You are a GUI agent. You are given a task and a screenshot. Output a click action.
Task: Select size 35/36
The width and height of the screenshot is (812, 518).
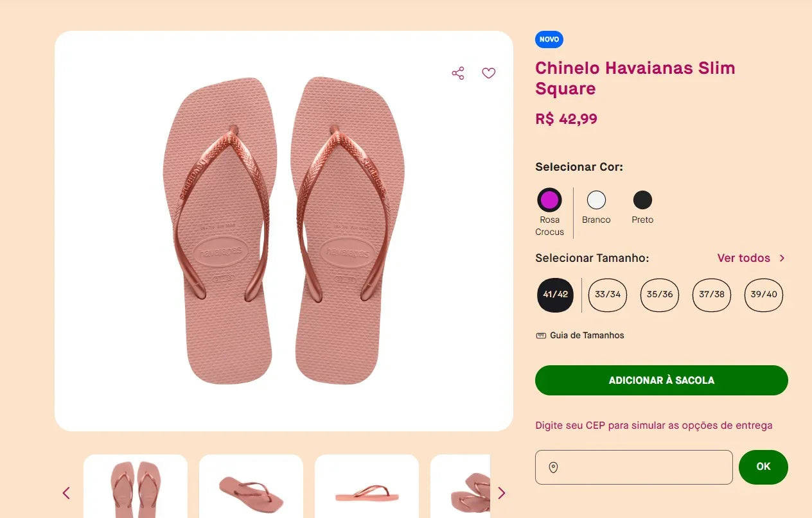[x=659, y=295]
